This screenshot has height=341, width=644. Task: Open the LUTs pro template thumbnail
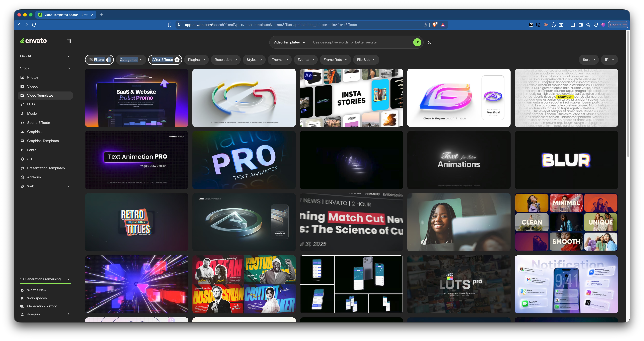pos(459,284)
